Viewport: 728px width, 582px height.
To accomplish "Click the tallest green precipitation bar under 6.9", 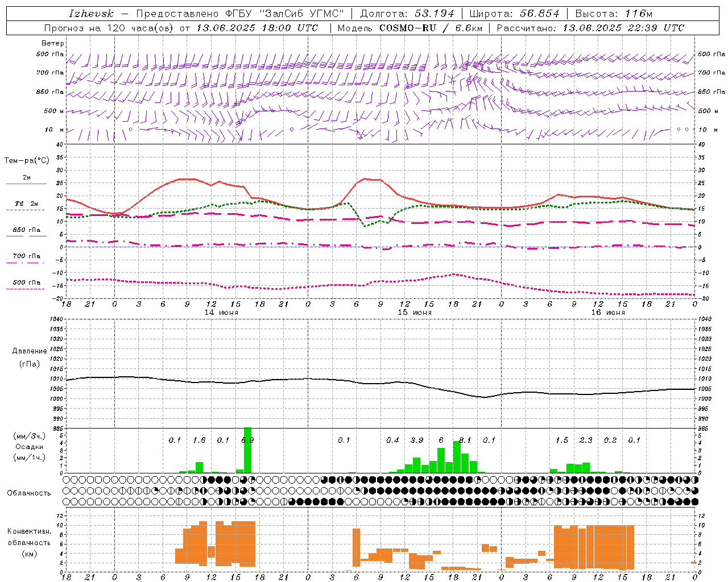I will click(x=247, y=450).
